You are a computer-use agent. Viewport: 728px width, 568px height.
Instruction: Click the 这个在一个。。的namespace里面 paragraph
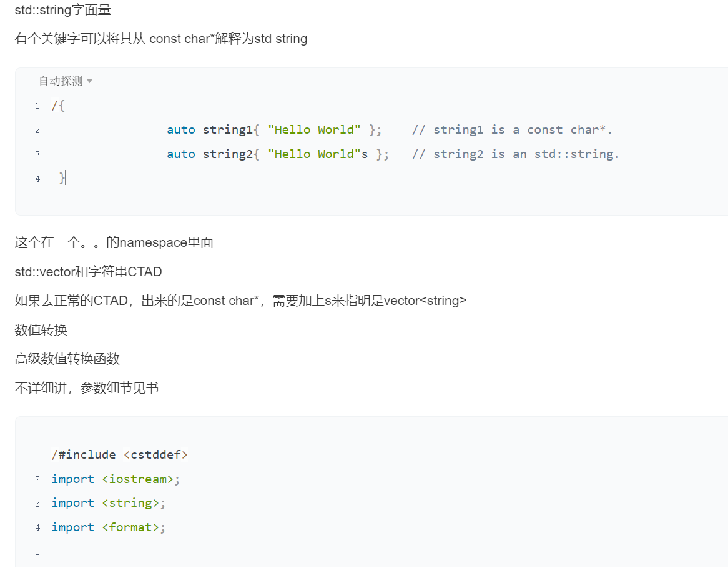[114, 242]
